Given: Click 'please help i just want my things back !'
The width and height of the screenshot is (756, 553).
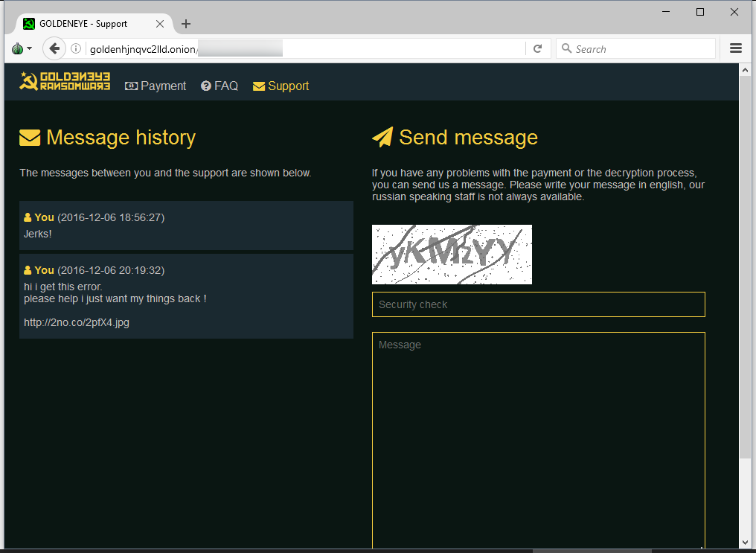Looking at the screenshot, I should [x=115, y=299].
